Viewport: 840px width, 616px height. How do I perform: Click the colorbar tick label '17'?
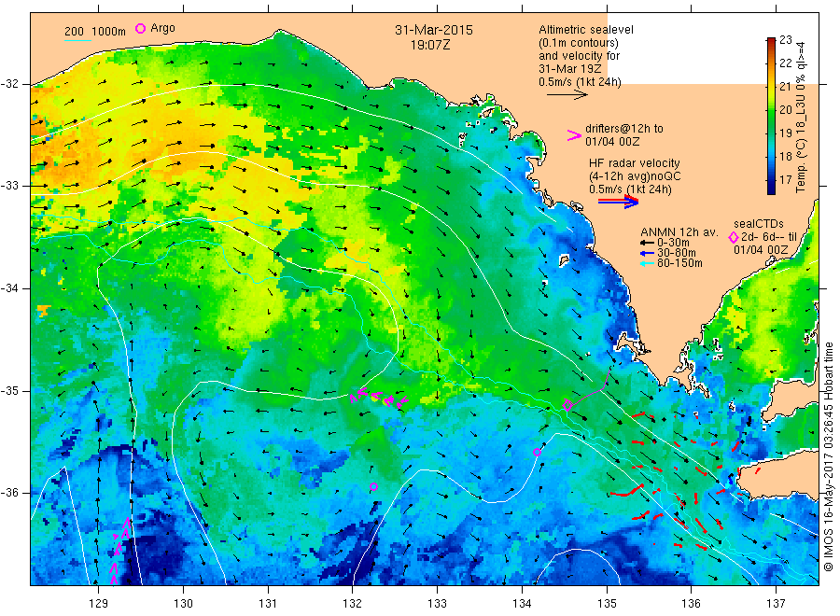(x=785, y=179)
